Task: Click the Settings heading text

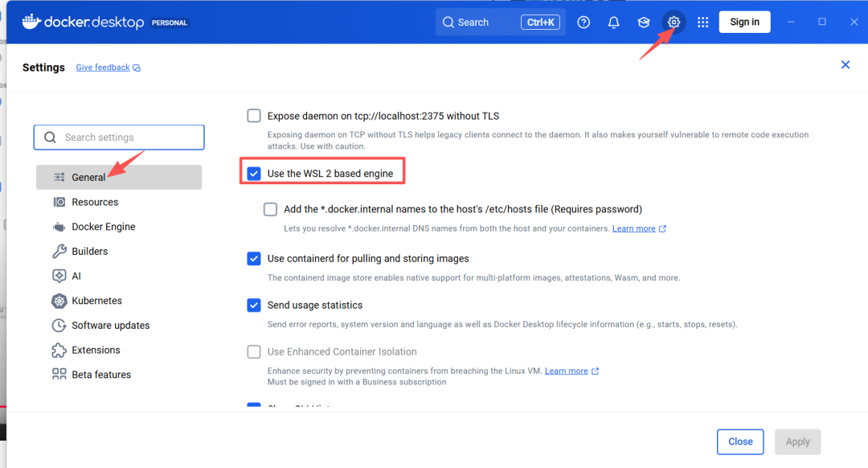Action: click(43, 68)
